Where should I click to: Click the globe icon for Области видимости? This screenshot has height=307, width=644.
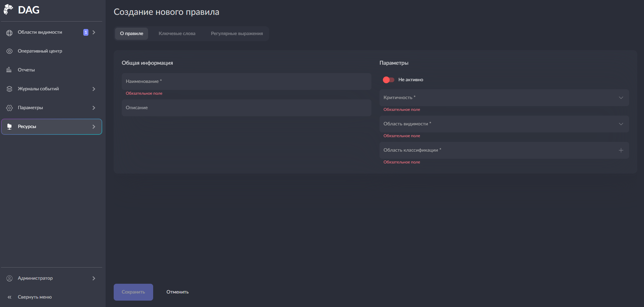[x=9, y=33]
